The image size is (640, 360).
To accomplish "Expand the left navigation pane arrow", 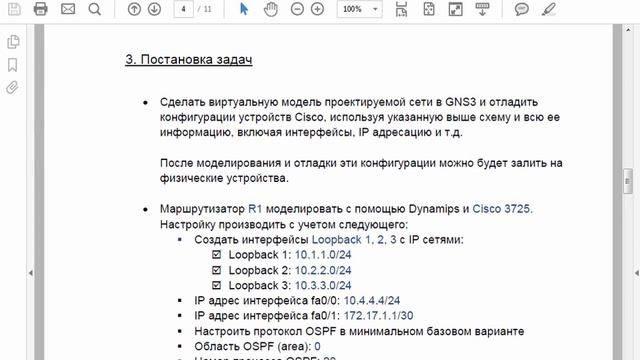I will point(30,273).
